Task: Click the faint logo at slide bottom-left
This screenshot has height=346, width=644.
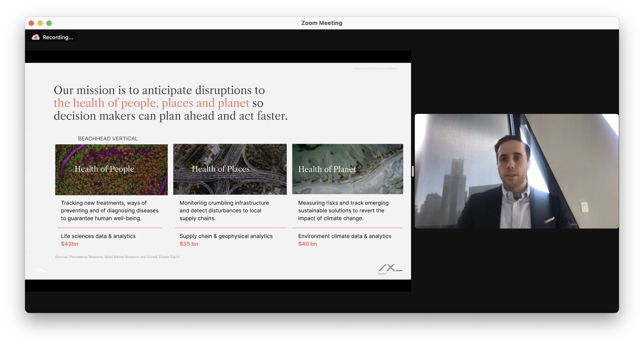Action: (x=40, y=270)
